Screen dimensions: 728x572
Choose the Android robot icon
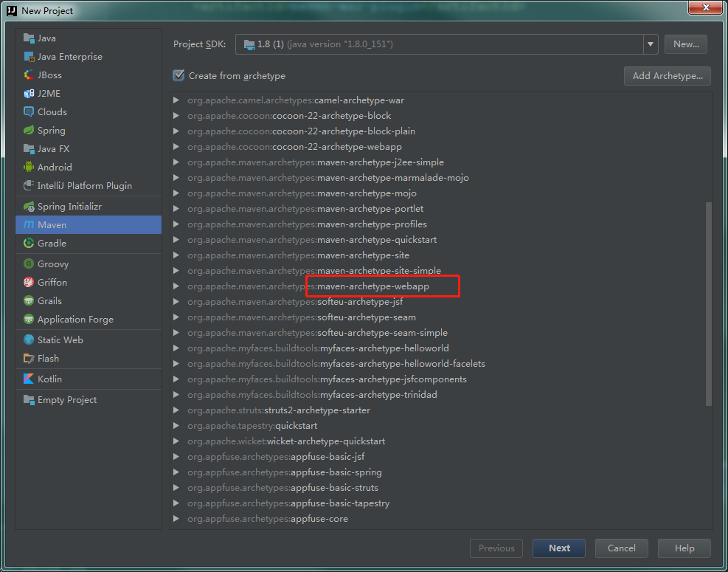click(x=29, y=167)
